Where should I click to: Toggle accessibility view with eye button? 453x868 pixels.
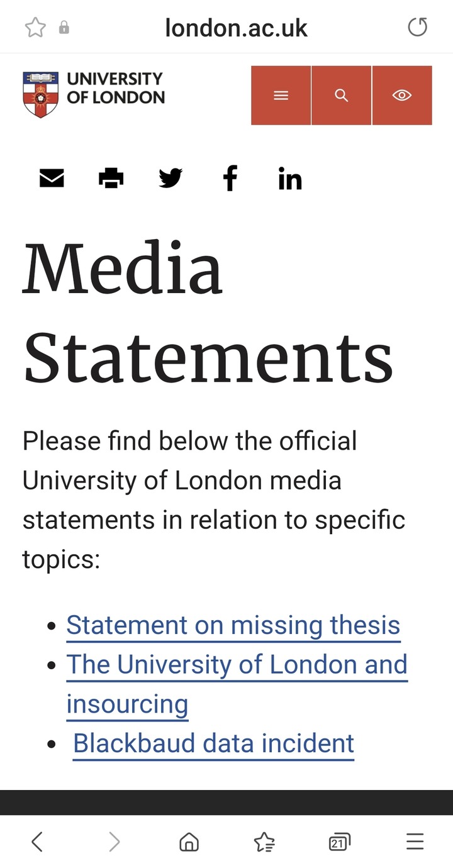[x=402, y=95]
